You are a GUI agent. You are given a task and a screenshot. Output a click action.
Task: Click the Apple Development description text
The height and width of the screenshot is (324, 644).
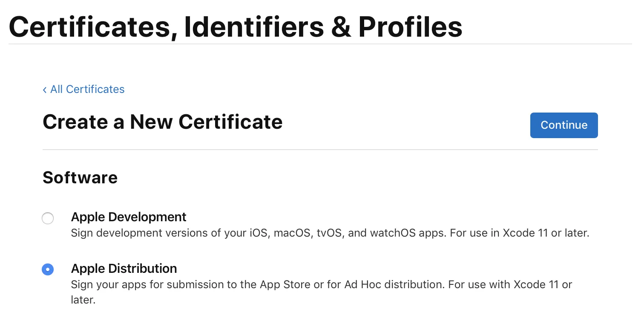click(x=330, y=233)
